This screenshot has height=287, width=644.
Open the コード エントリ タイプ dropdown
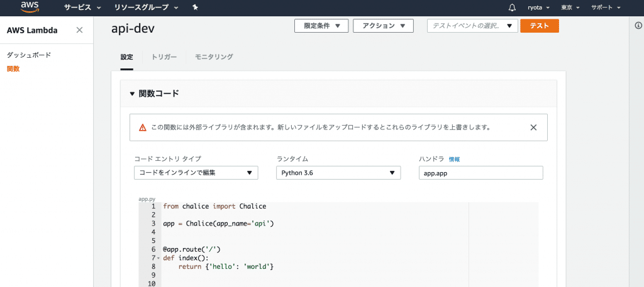(196, 173)
